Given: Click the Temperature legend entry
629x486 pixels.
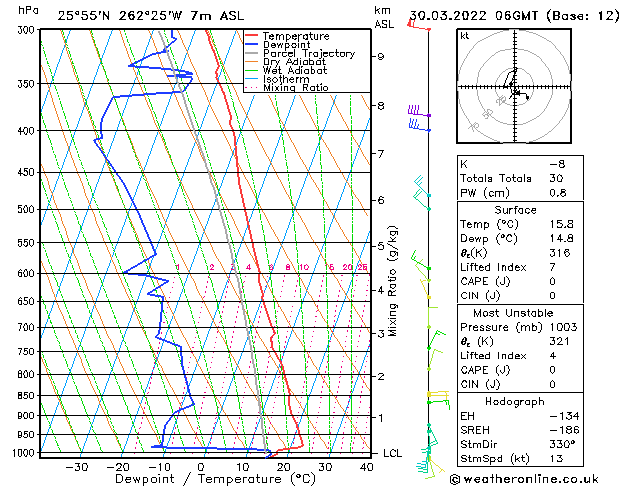Looking at the screenshot, I should click(x=296, y=36).
